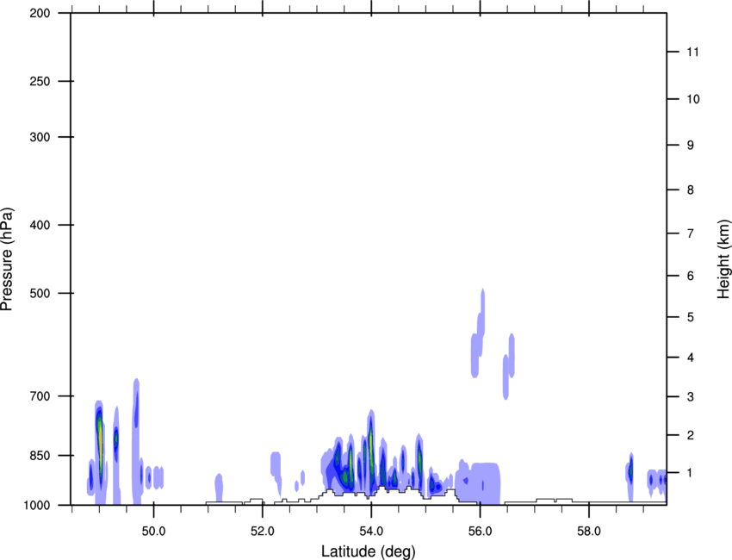The width and height of the screenshot is (732, 560).
Task: Select the 400 pressure tick label
Action: coord(40,225)
